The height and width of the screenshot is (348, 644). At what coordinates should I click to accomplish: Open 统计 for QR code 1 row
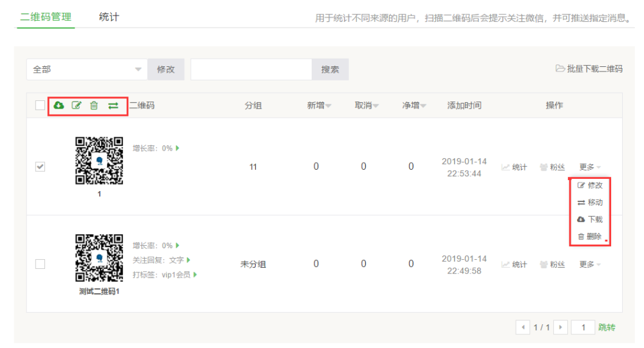pyautogui.click(x=514, y=167)
